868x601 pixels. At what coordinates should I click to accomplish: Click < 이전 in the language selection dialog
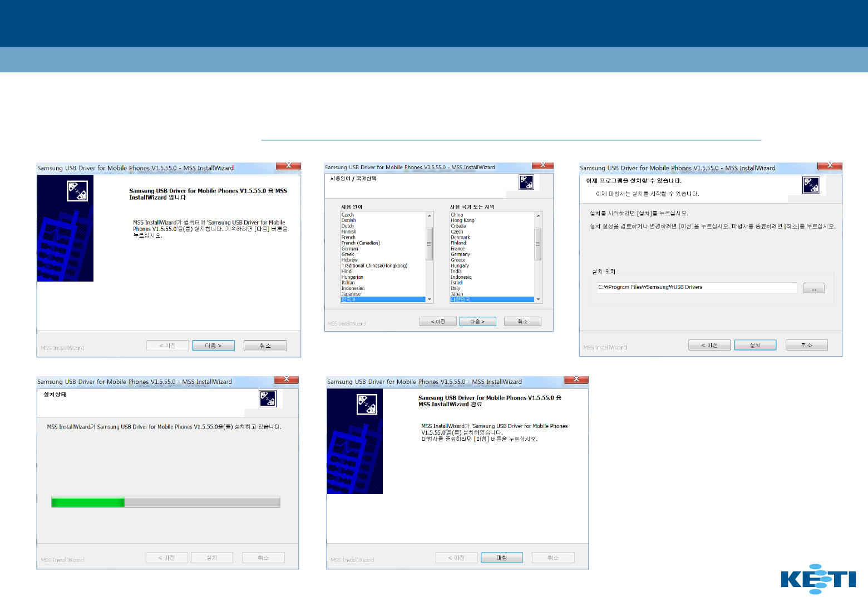(x=438, y=322)
